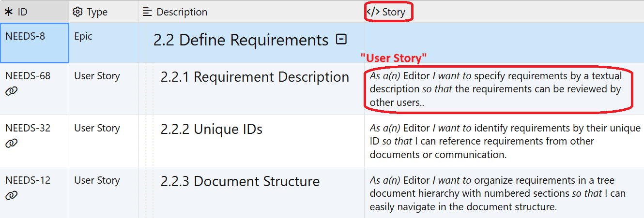The image size is (644, 218).
Task: Click the story text about tree document hierarchy
Action: (498, 193)
